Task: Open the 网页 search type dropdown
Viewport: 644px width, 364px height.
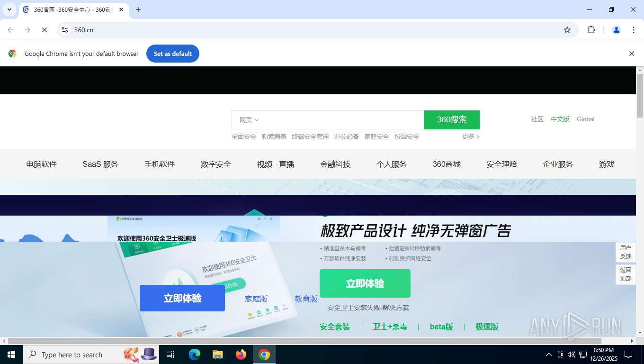Action: [249, 120]
